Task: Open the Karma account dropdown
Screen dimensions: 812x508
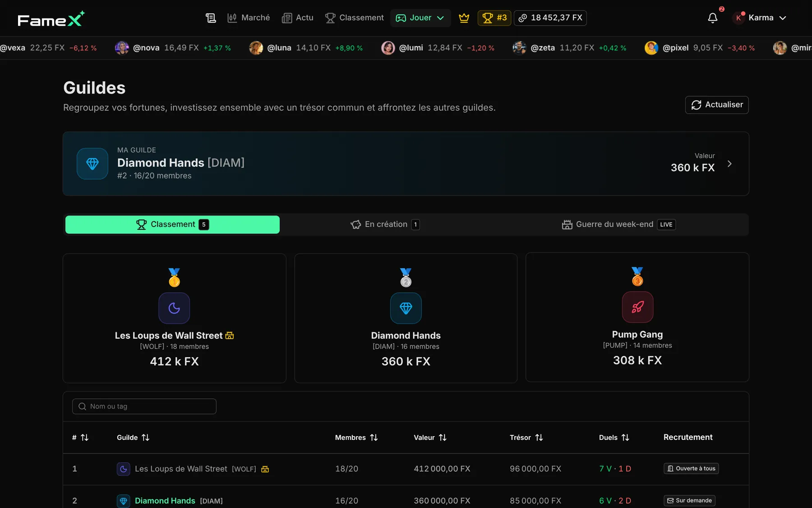Action: point(760,18)
